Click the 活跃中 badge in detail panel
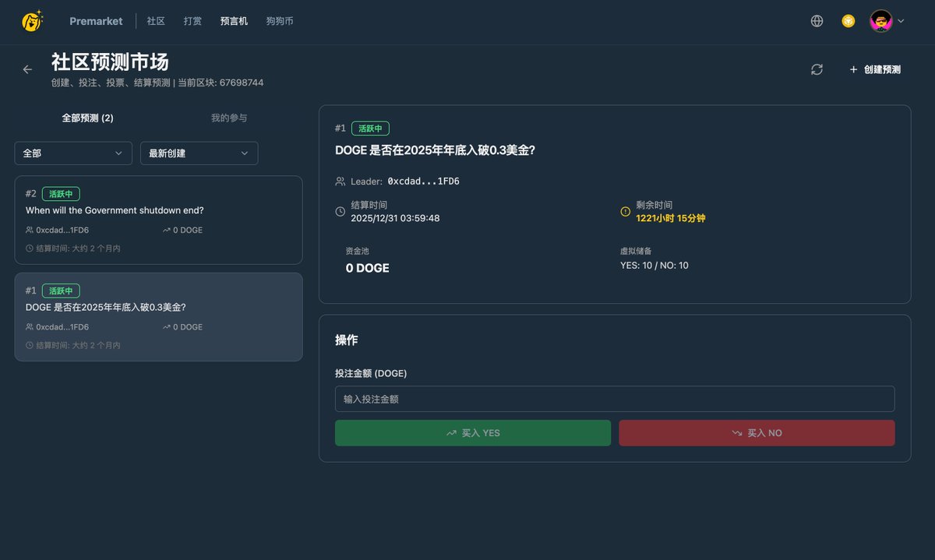Image resolution: width=935 pixels, height=560 pixels. tap(370, 129)
